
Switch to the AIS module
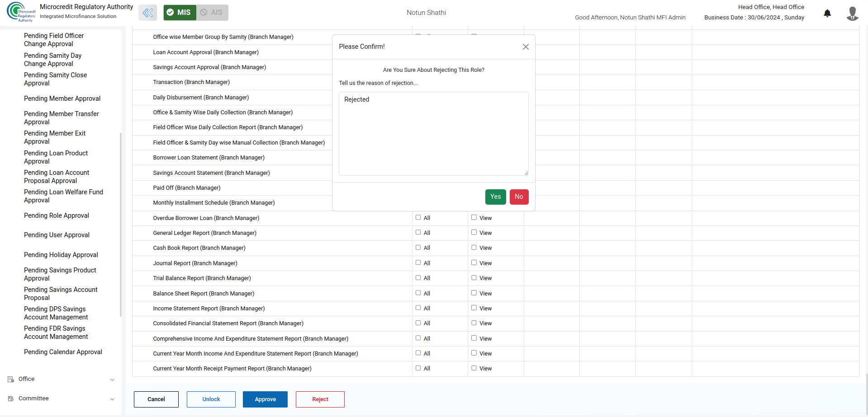coord(212,13)
